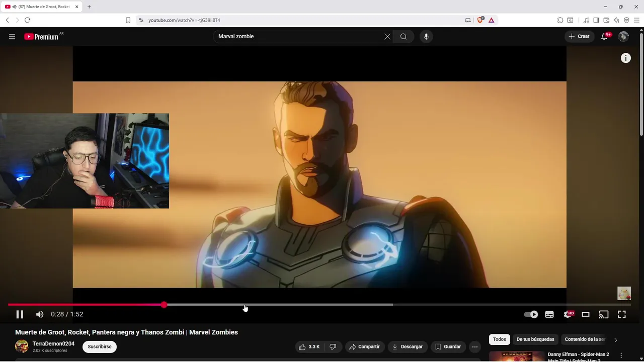Open the Brave Rewards triangle icon
Viewport: 644px width, 362px height.
[491, 20]
